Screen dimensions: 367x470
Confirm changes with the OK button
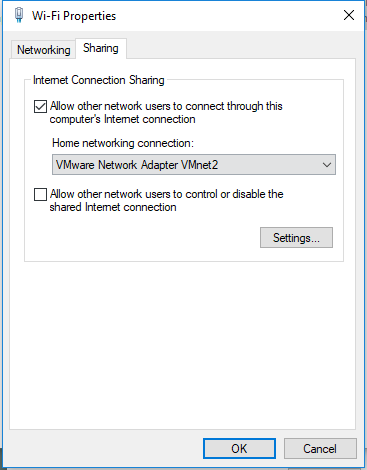tap(239, 449)
